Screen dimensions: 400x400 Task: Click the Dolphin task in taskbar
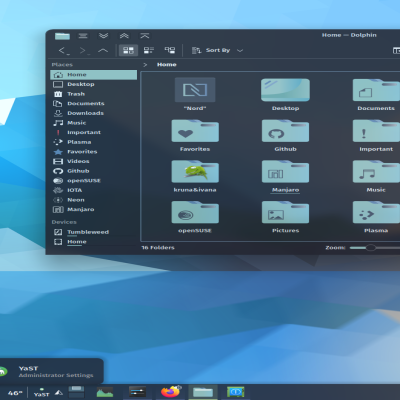tap(203, 392)
